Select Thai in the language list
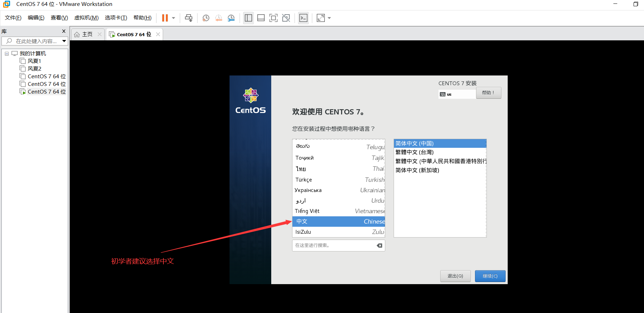This screenshot has width=644, height=313. tap(339, 169)
